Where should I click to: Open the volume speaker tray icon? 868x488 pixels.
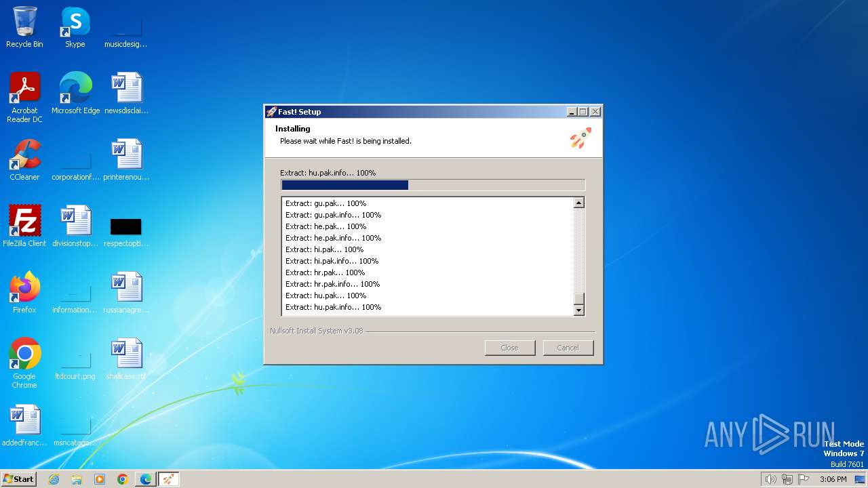[x=771, y=479]
